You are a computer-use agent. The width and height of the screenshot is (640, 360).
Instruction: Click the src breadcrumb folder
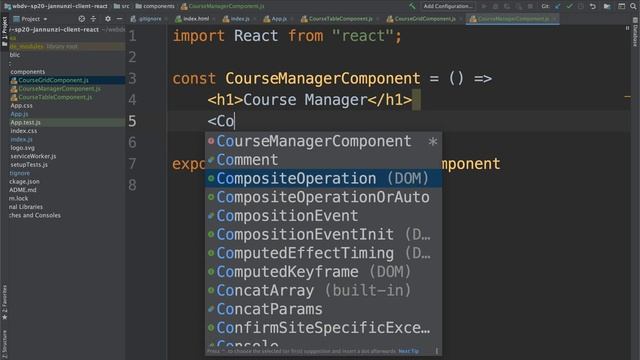tap(122, 6)
